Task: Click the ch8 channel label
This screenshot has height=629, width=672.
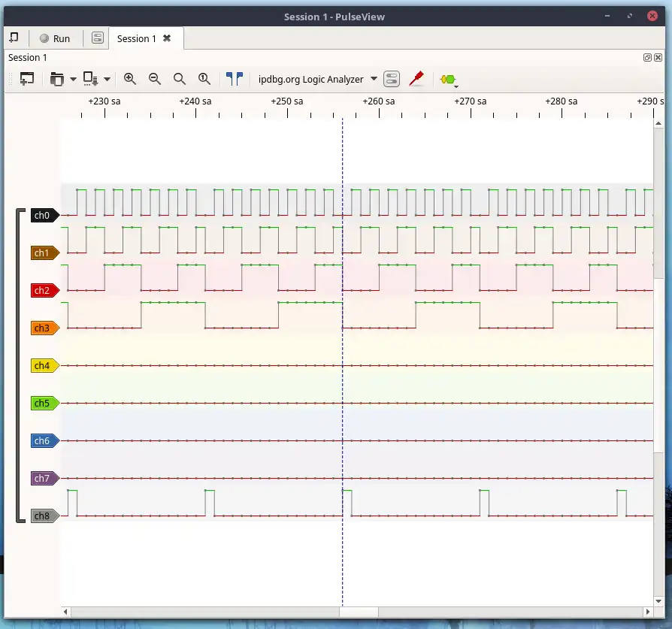Action: 42,516
